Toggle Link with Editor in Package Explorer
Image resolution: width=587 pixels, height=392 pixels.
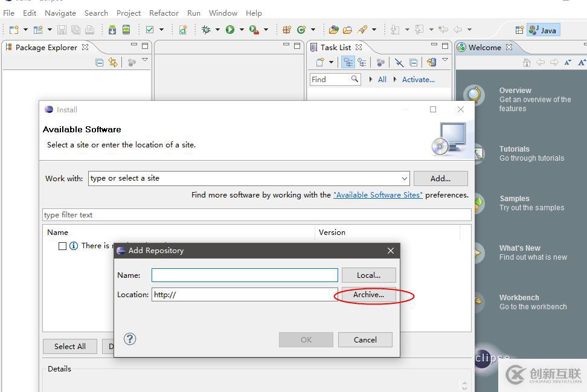coord(113,62)
